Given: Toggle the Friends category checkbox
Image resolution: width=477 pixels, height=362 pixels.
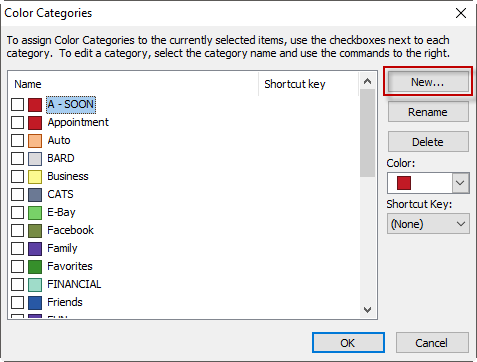Looking at the screenshot, I should pyautogui.click(x=17, y=302).
